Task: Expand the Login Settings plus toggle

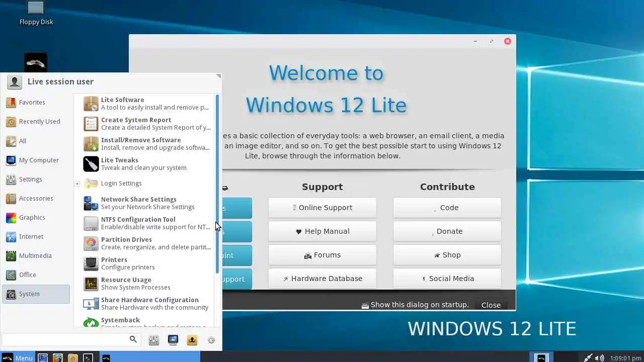Action: click(x=77, y=184)
